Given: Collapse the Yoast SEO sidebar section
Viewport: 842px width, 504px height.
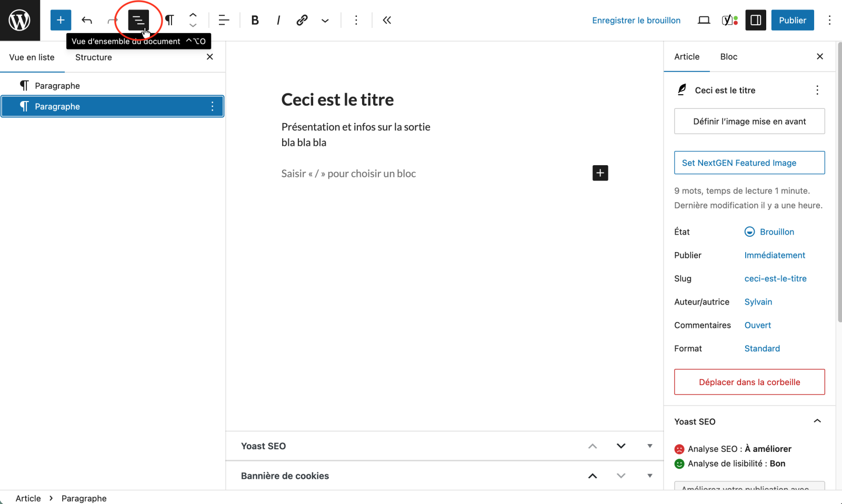Looking at the screenshot, I should click(x=817, y=421).
